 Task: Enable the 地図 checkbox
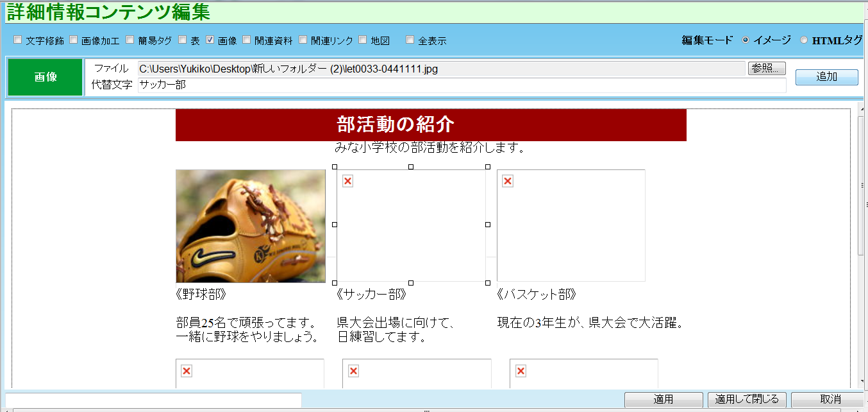[363, 40]
